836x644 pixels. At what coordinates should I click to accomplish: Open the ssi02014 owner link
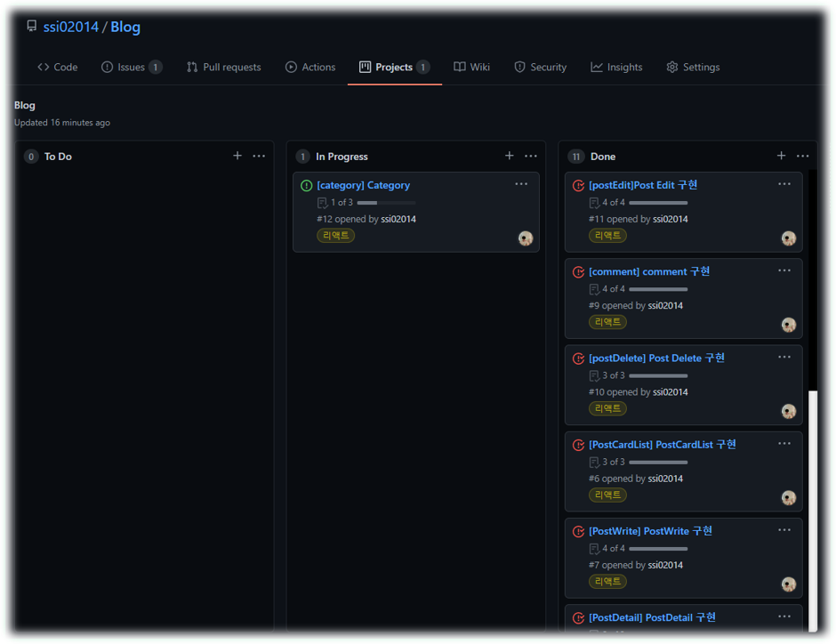[71, 27]
